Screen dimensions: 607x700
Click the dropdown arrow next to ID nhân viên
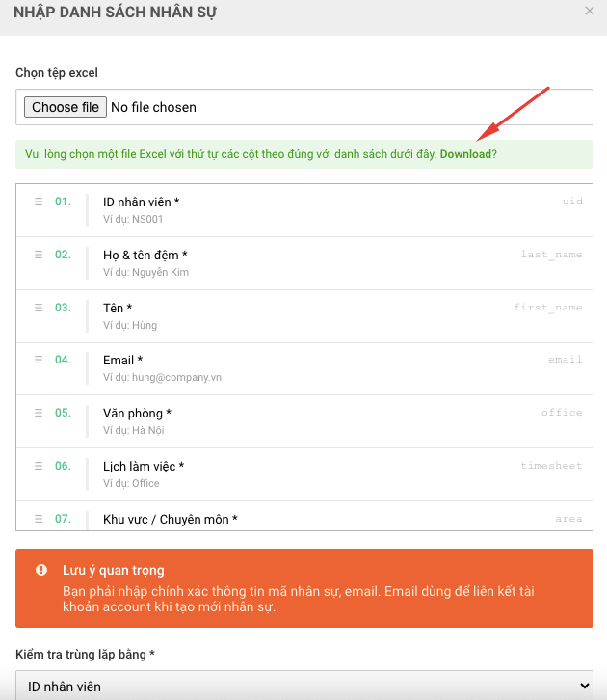(x=584, y=686)
